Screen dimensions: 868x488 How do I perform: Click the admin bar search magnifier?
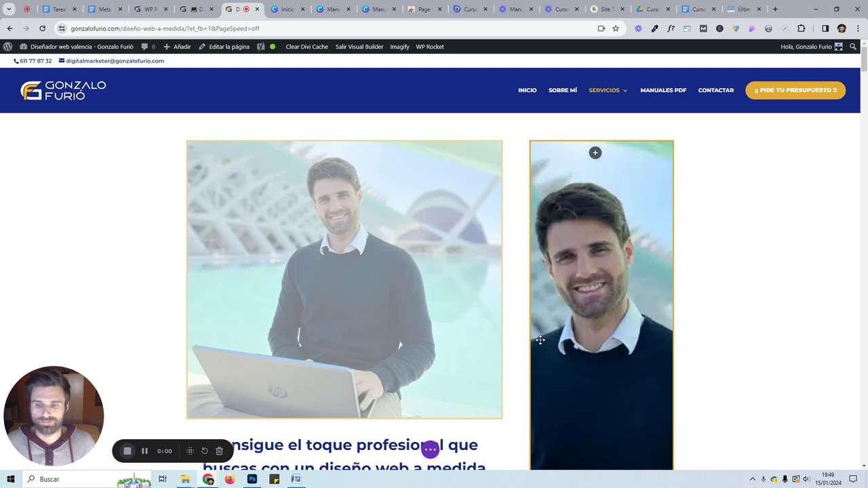pyautogui.click(x=853, y=47)
